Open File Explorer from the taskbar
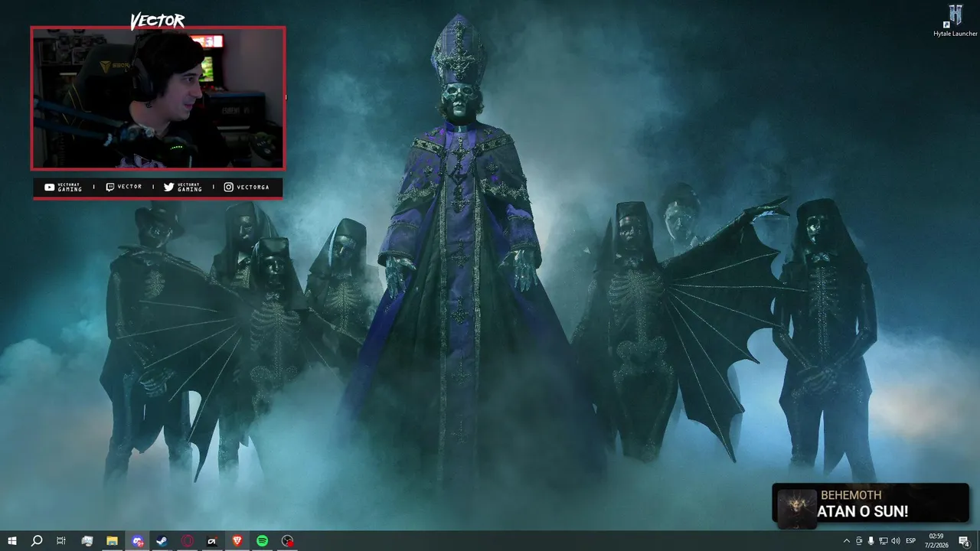 (112, 541)
